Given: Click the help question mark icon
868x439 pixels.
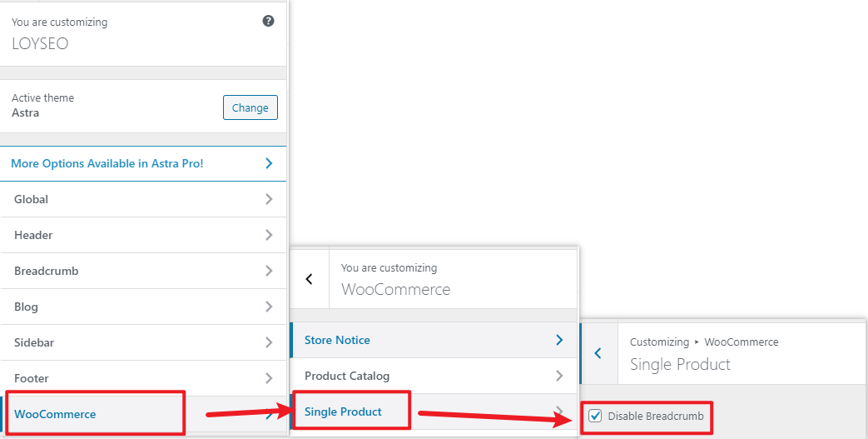Looking at the screenshot, I should [x=269, y=21].
